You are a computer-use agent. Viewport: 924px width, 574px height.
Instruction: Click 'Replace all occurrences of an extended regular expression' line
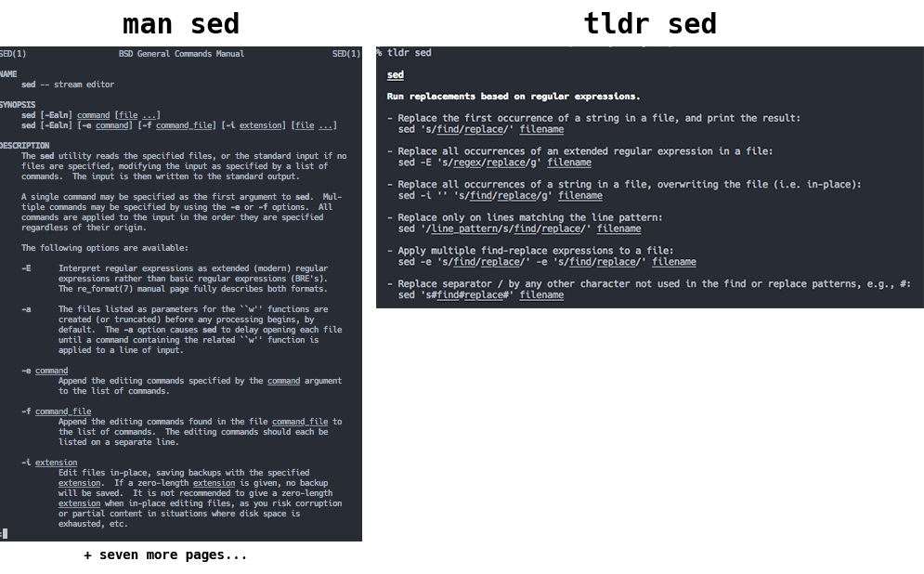coord(579,150)
